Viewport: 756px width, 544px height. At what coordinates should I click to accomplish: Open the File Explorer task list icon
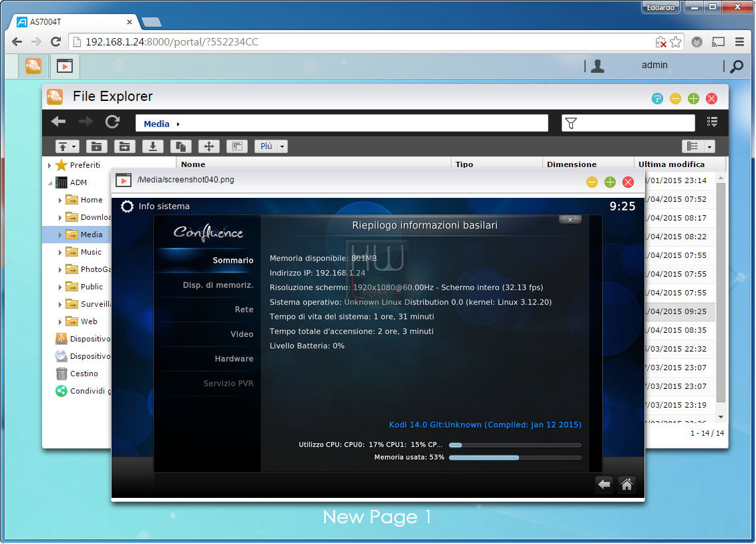[x=712, y=122]
